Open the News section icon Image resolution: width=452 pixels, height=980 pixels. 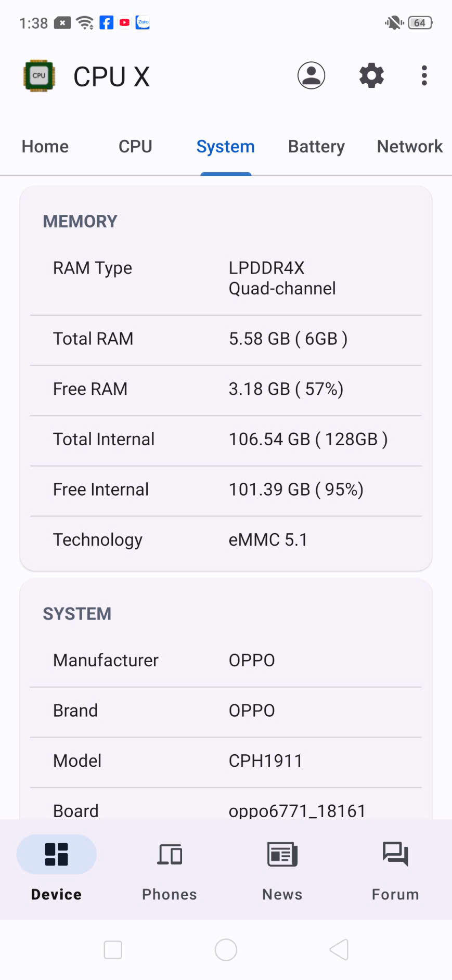[x=282, y=854]
